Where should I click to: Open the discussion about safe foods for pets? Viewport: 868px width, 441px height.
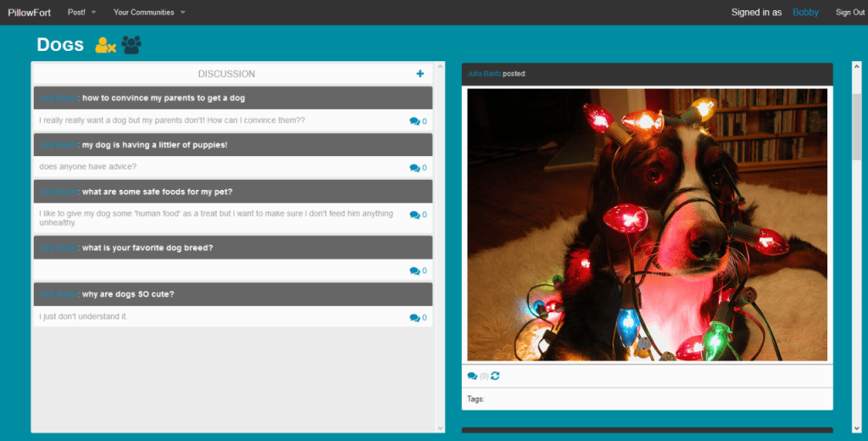coord(157,191)
